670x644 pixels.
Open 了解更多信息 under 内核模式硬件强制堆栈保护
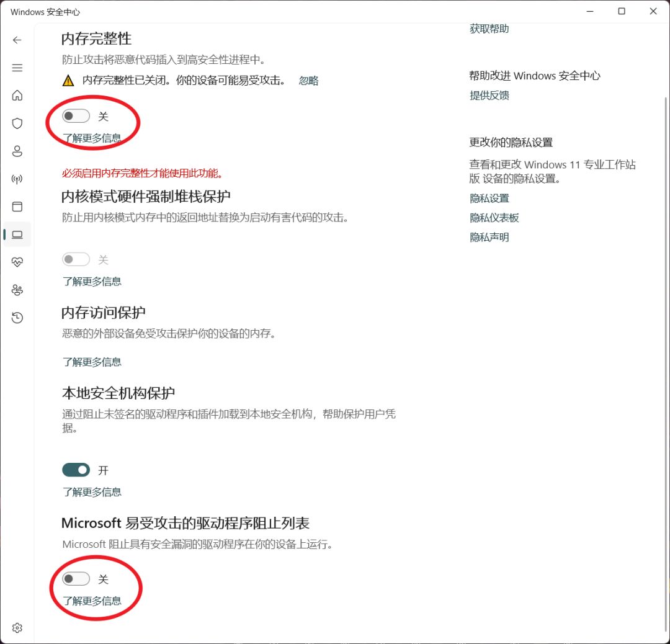click(x=92, y=281)
